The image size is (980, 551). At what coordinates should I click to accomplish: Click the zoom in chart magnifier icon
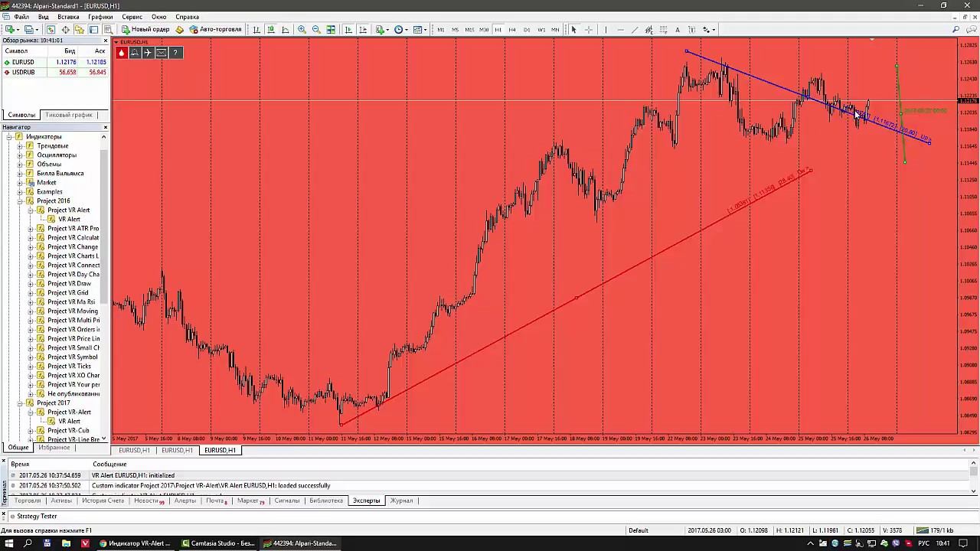coord(302,30)
